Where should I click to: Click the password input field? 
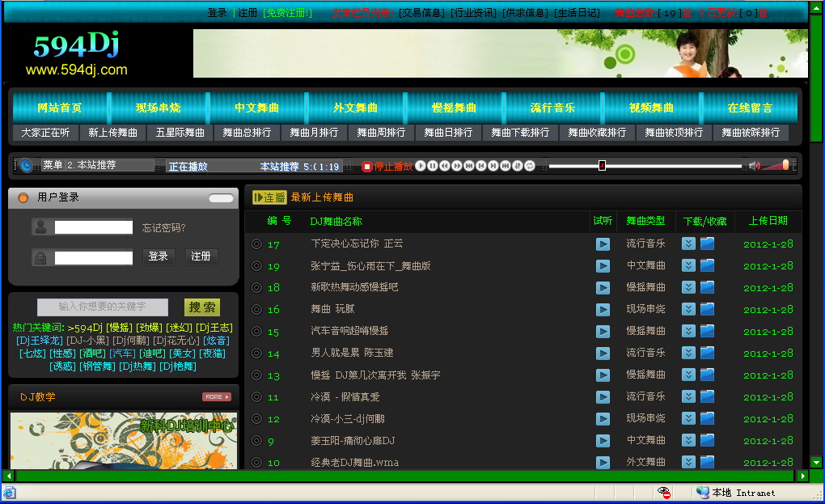point(94,258)
